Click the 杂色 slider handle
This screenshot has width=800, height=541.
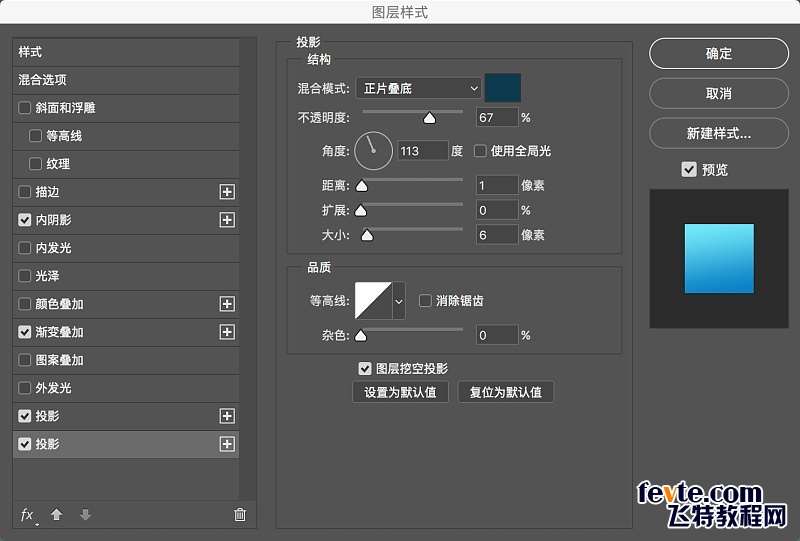coord(361,335)
